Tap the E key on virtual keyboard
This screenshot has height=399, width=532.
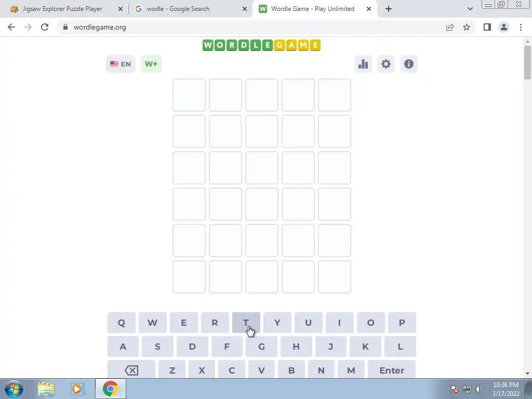183,323
